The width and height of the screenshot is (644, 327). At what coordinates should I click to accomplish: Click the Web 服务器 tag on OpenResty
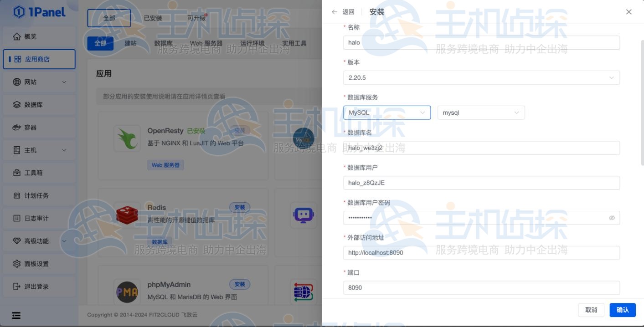(165, 165)
